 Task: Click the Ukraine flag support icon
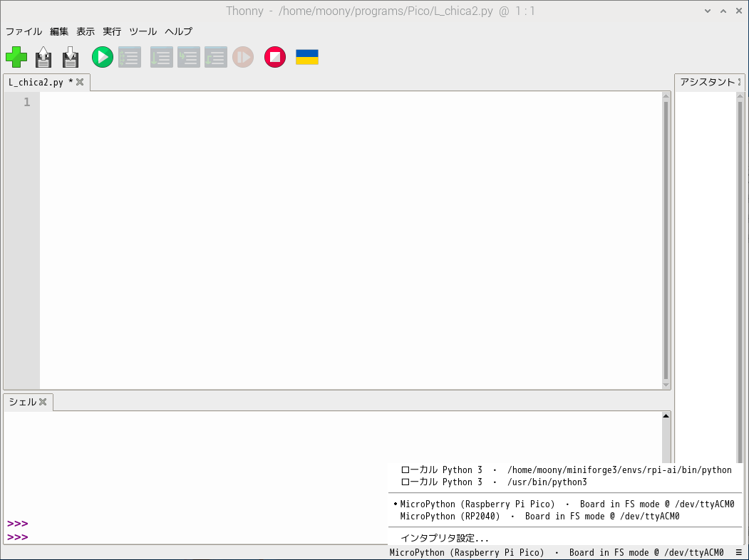point(307,57)
